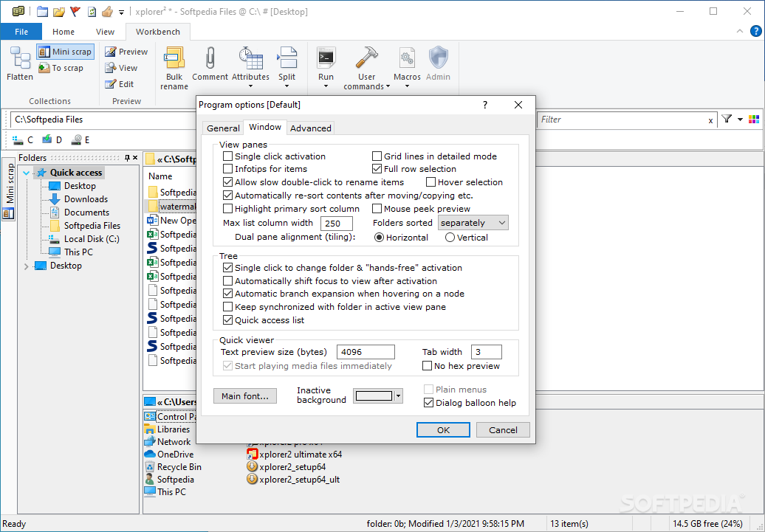Click the refresh icon in the title bar

pos(92,11)
